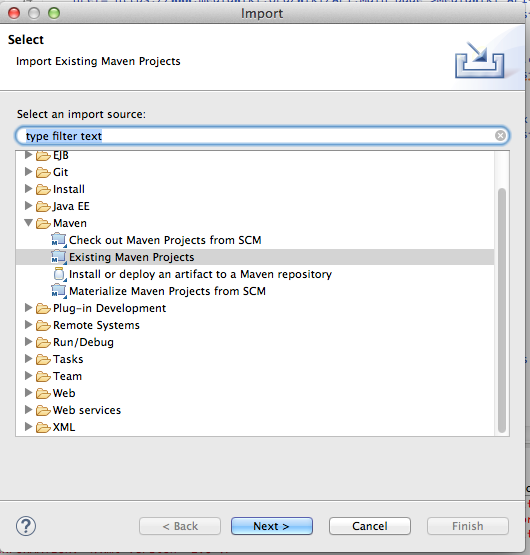Click the import source vertical scrollbar
This screenshot has height=555, width=530.
tap(502, 293)
